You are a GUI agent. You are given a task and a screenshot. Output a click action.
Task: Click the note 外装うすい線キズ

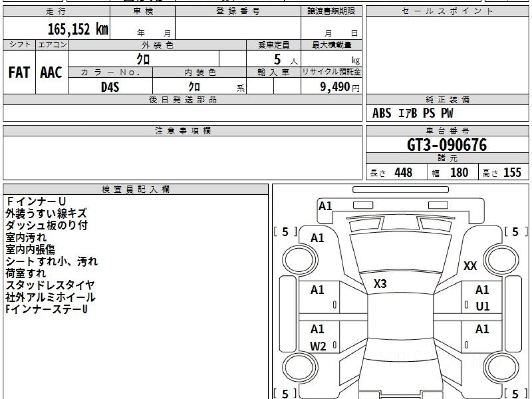[x=46, y=214]
